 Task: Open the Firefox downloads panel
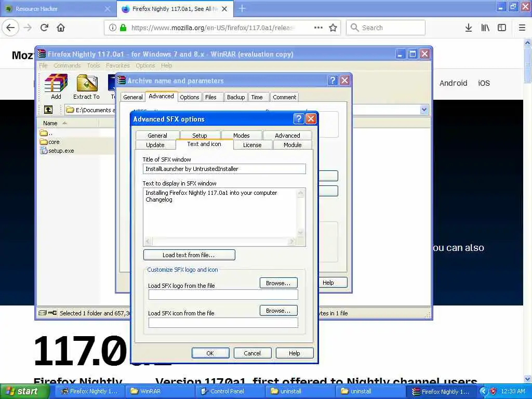pos(469,28)
